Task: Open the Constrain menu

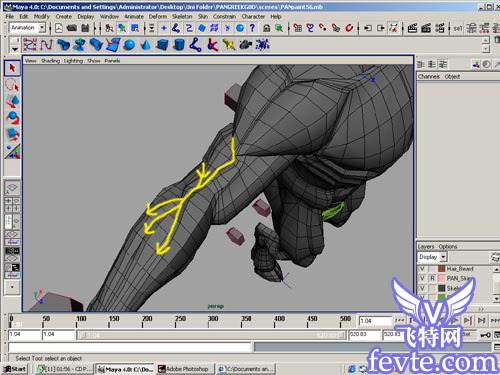Action: (224, 16)
